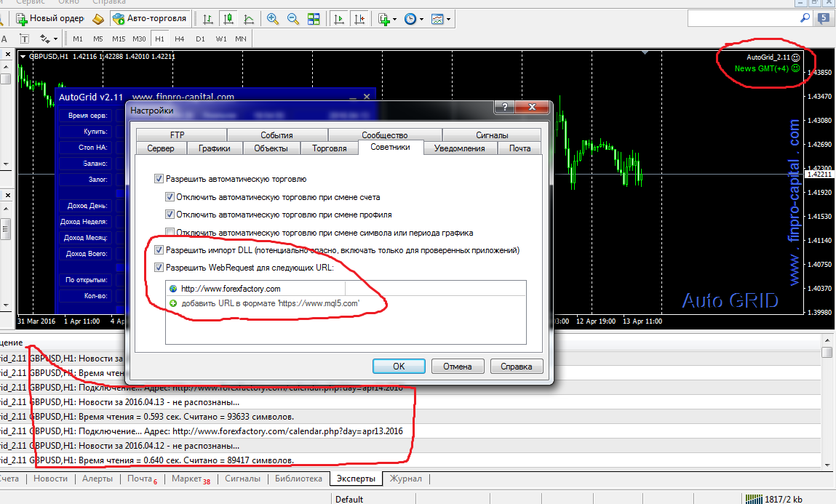Click the arrows objects tool icon
836x504 pixels.
[44, 39]
